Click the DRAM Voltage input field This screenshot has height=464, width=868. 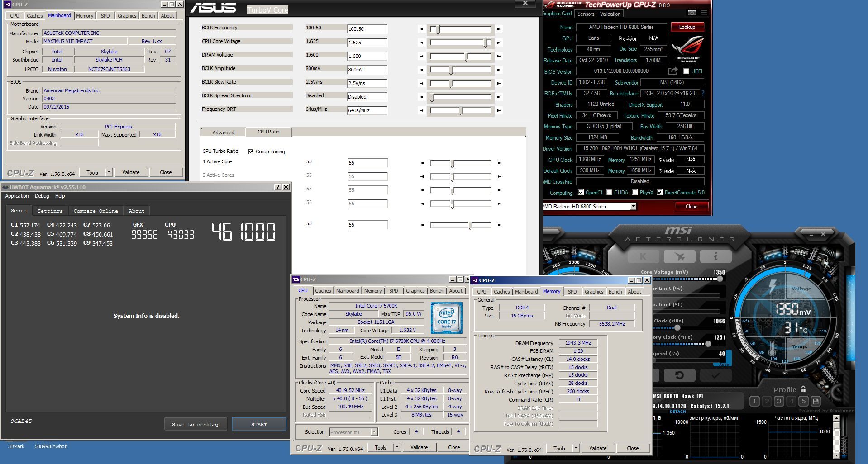tap(367, 56)
